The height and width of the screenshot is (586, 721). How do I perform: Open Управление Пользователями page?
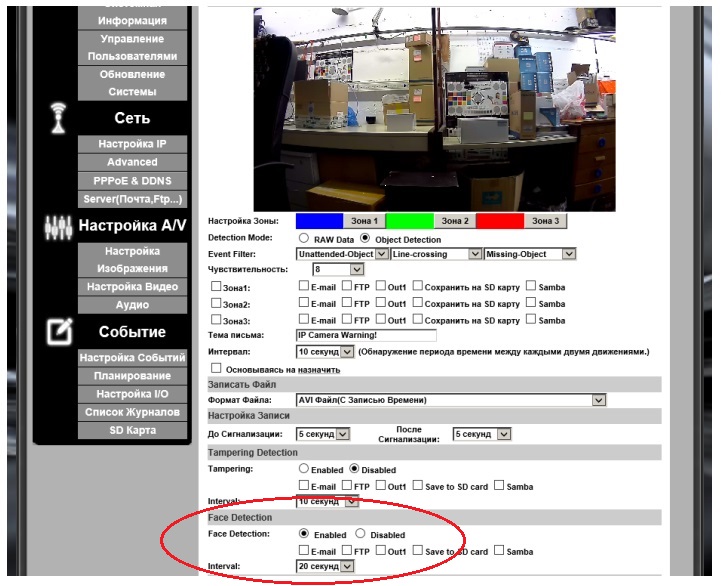click(132, 47)
